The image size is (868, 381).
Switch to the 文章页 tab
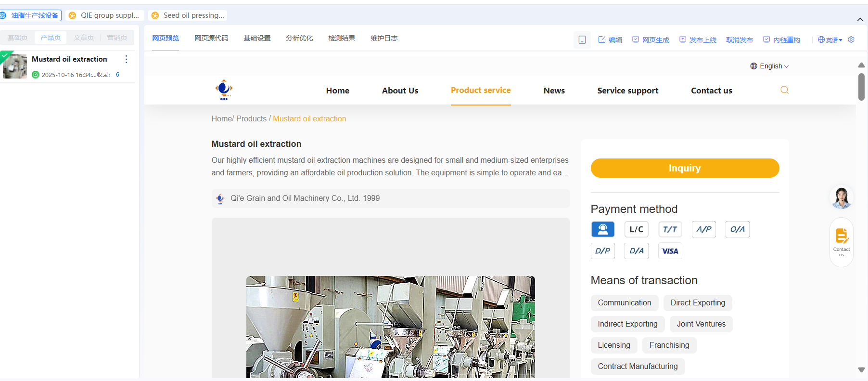point(84,38)
